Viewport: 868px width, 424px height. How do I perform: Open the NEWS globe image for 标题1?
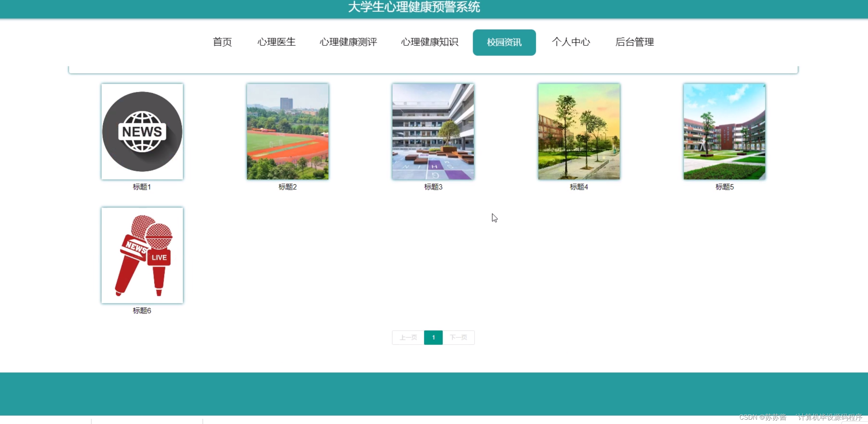pos(142,131)
